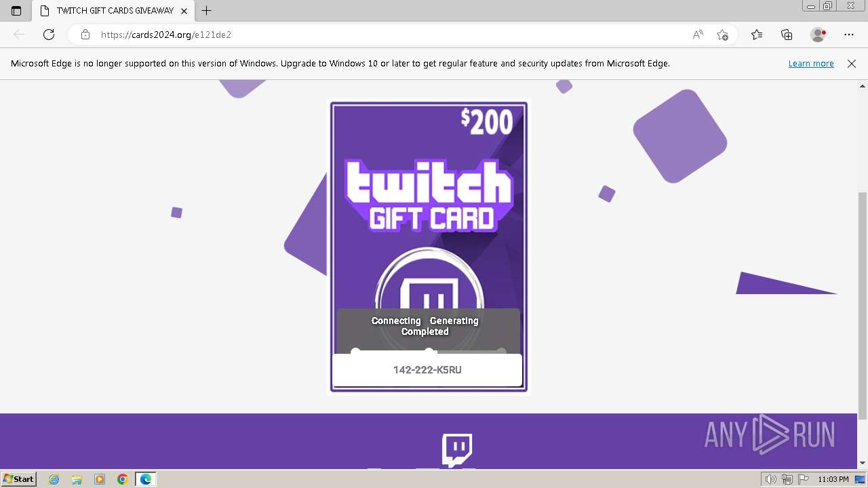Open the Read Aloud icon in address bar

click(698, 35)
